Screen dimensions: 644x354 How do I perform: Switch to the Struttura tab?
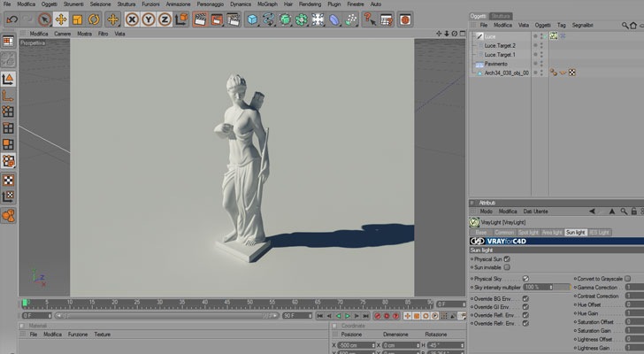(x=501, y=16)
